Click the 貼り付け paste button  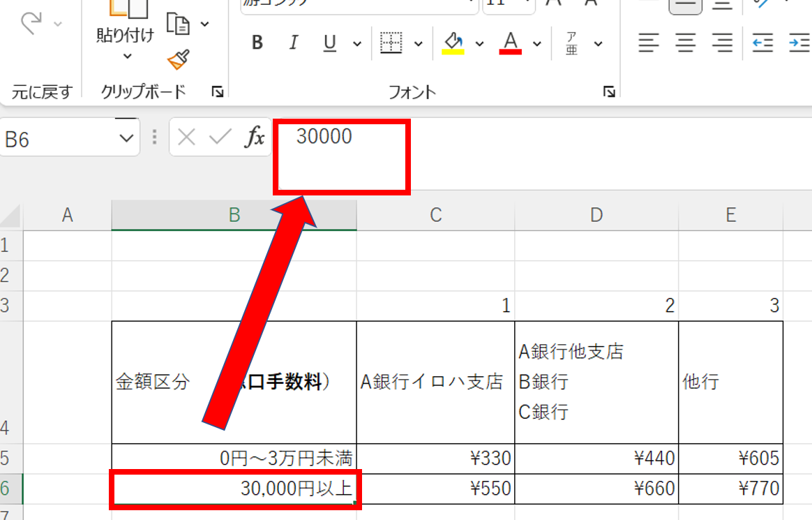coord(125,35)
